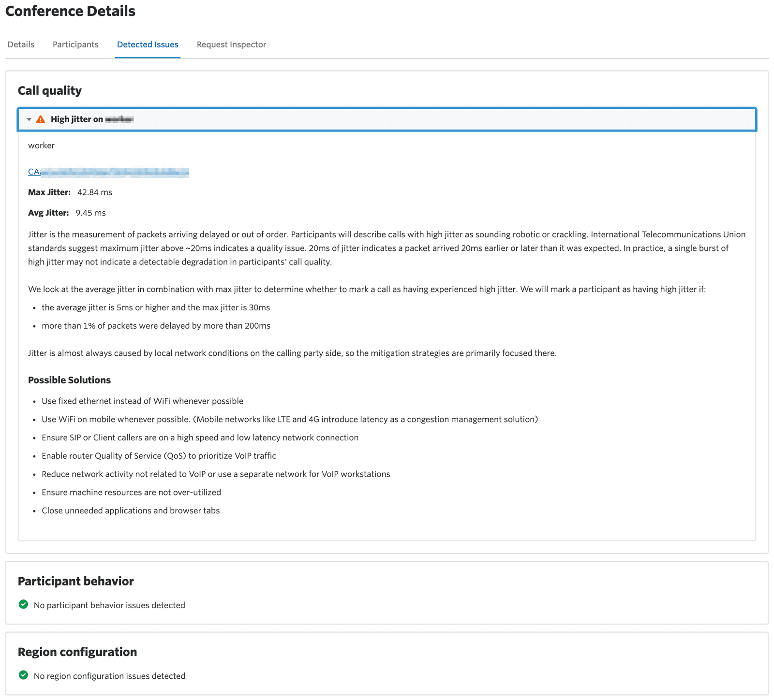
Task: Click green check icon under Participant behavior
Action: point(23,604)
